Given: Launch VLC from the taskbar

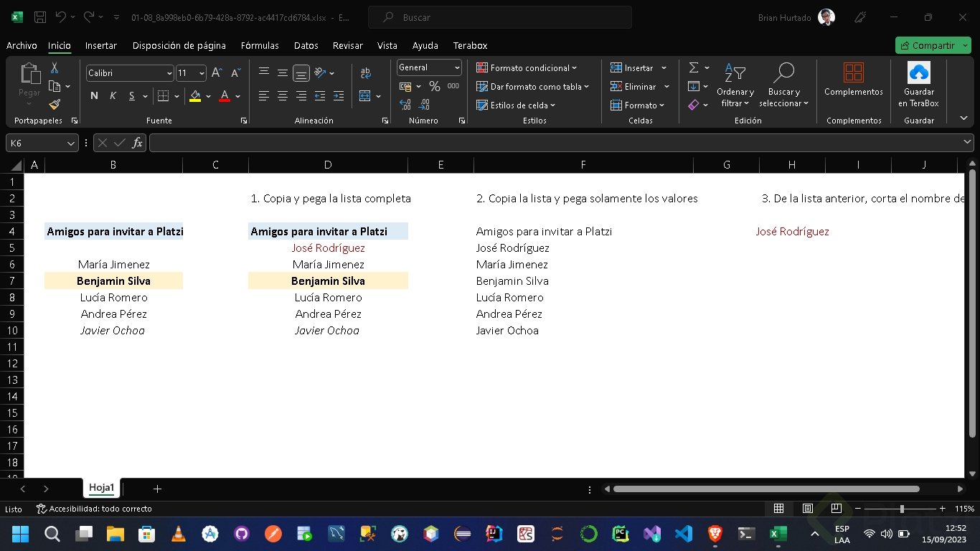Looking at the screenshot, I should tap(179, 534).
